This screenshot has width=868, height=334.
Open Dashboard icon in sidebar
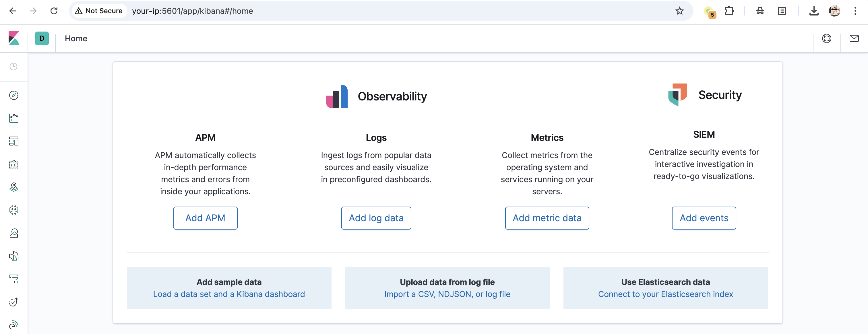click(14, 141)
